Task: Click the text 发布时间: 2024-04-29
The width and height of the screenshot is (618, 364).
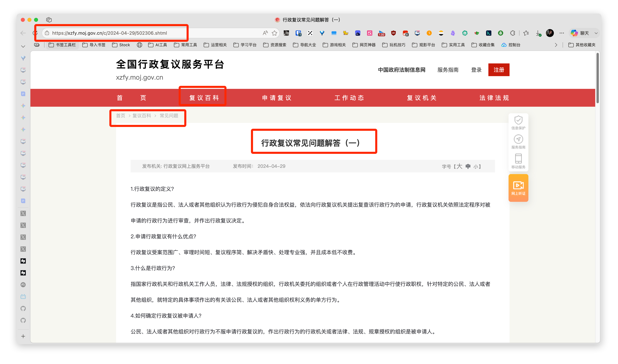Action: pos(259,166)
